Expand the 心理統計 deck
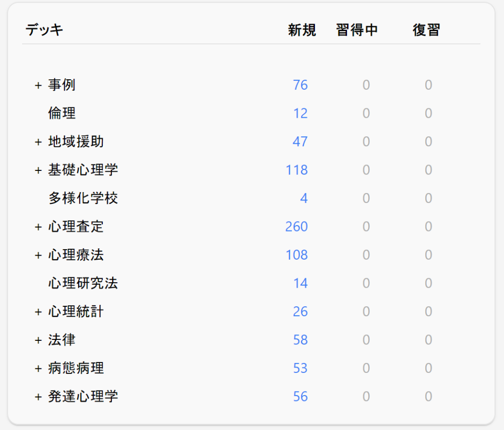This screenshot has height=430, width=504. (x=38, y=312)
